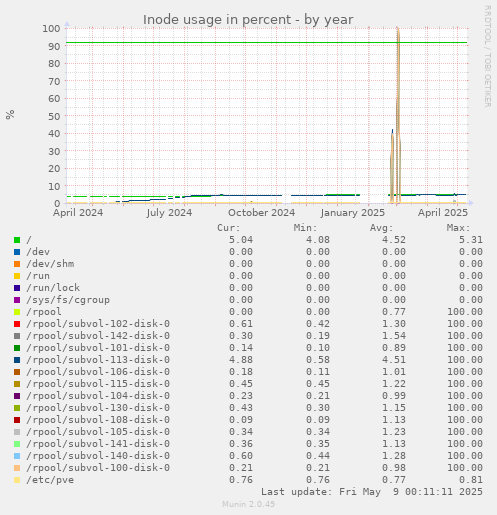This screenshot has width=497, height=515.
Task: Click the 4.88 current value for subvol-113
Action: pyautogui.click(x=241, y=360)
